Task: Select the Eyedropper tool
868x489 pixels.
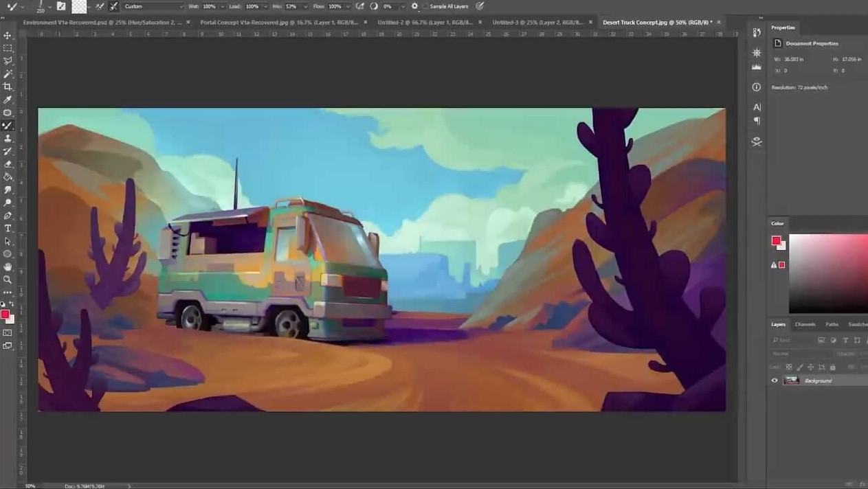Action: [x=8, y=100]
